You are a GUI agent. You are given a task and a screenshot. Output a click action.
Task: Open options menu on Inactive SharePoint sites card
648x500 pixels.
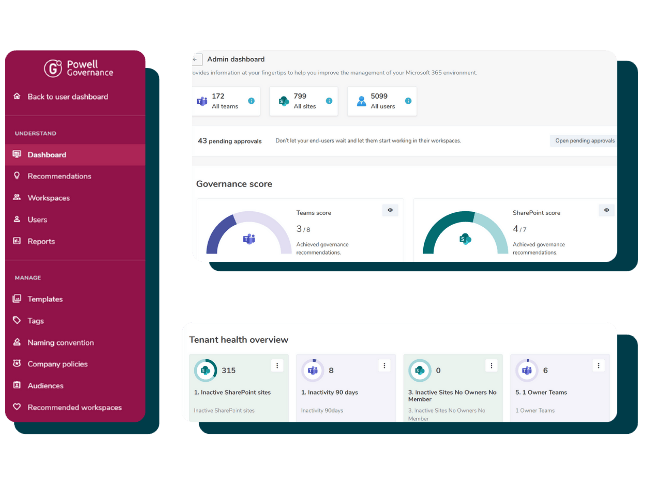[277, 366]
